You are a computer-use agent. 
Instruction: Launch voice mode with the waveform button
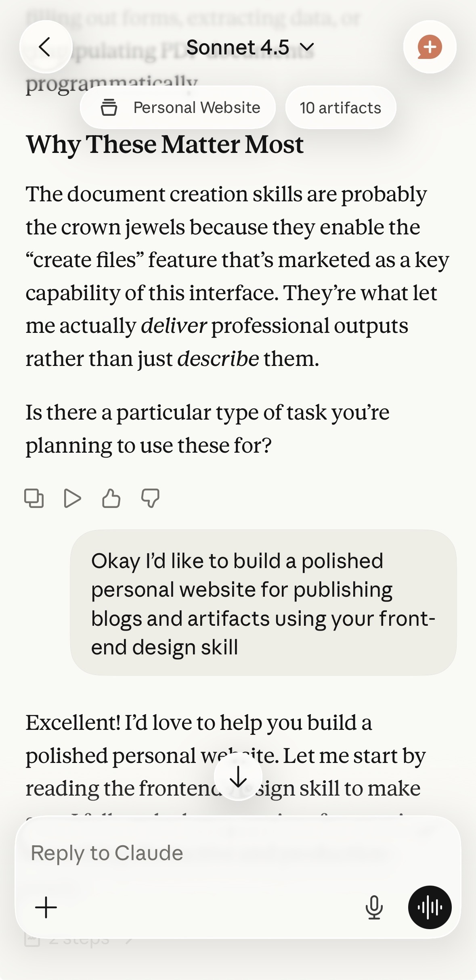point(430,907)
